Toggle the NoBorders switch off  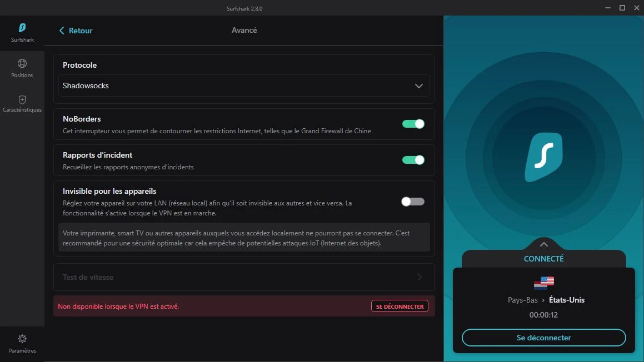click(413, 124)
